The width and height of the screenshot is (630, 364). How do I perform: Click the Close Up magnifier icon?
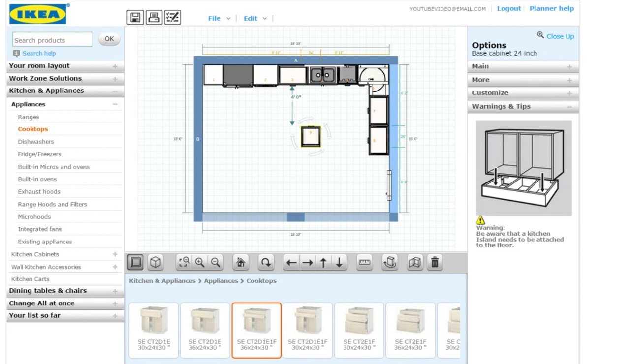[540, 35]
